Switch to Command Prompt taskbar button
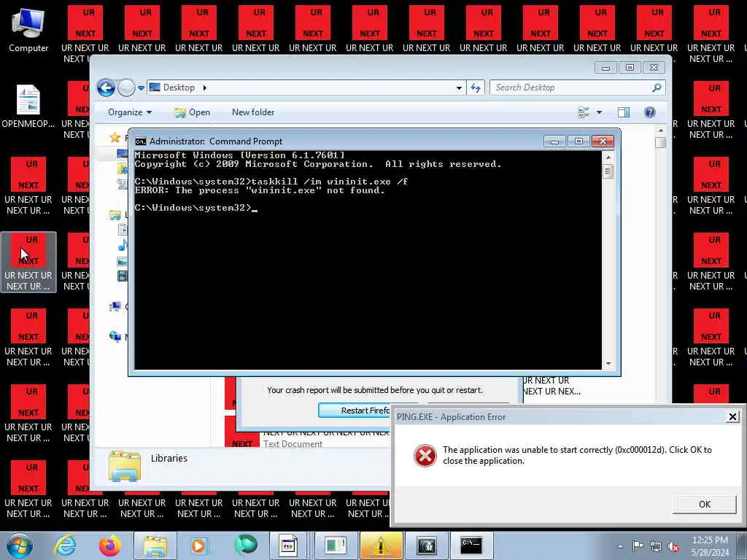The width and height of the screenshot is (747, 560). (x=471, y=545)
